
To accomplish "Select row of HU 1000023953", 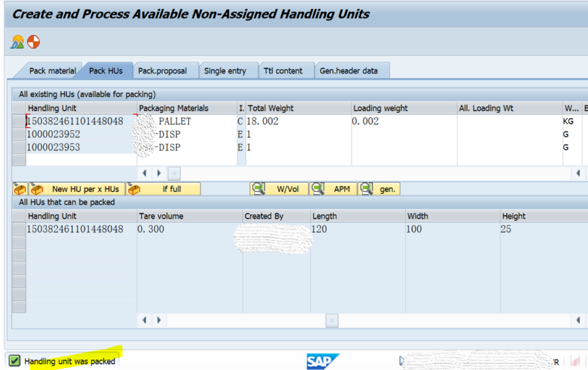I will 19,148.
